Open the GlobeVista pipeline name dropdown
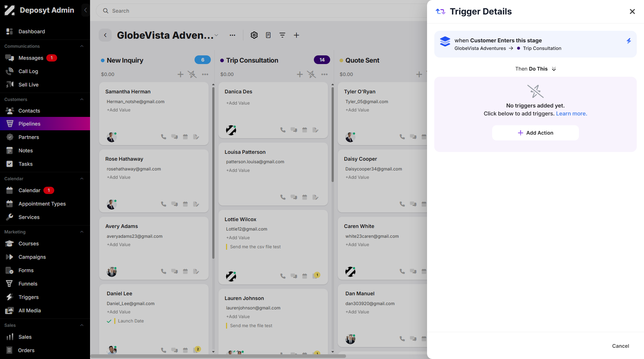 click(216, 35)
